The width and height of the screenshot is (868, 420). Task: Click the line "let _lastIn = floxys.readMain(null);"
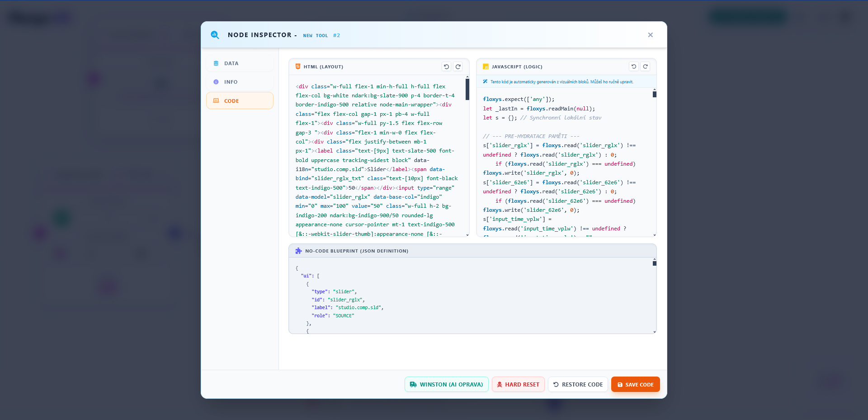click(x=539, y=109)
